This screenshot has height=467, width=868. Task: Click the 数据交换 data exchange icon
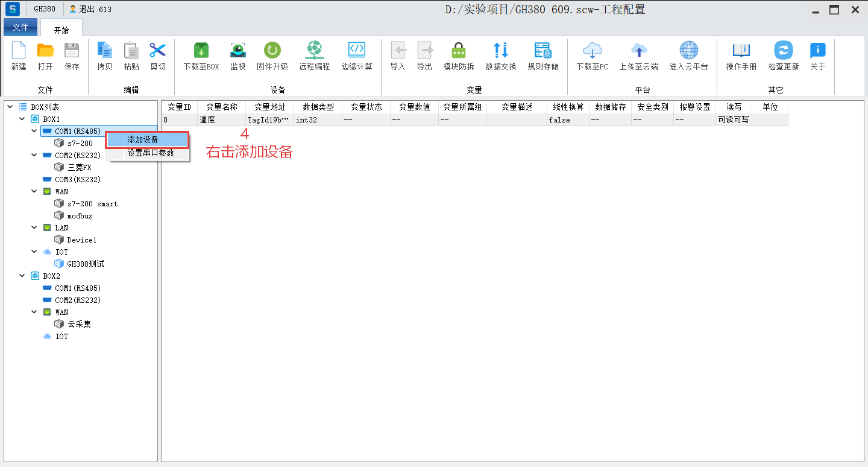pos(501,51)
